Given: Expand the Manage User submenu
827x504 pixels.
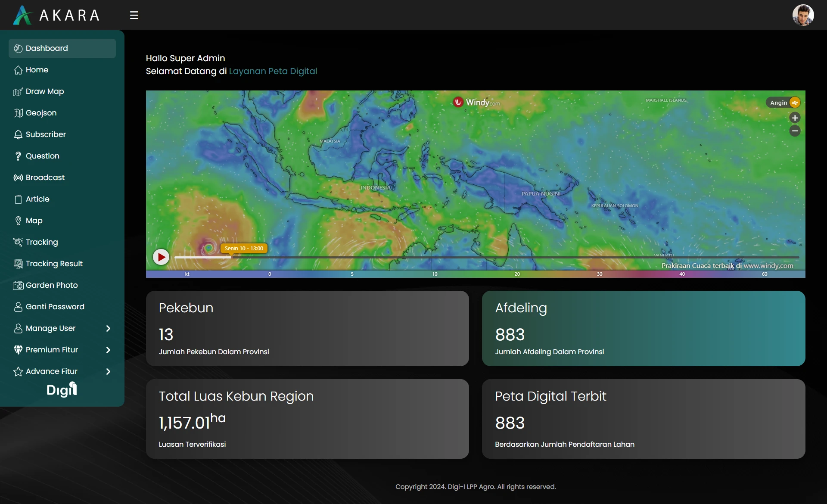Looking at the screenshot, I should point(108,329).
